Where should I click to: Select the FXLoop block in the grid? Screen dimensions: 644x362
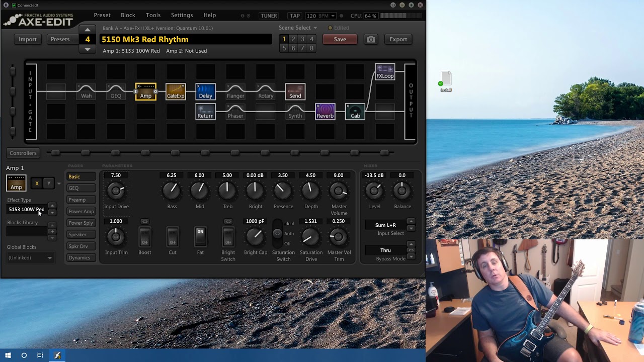pos(385,72)
